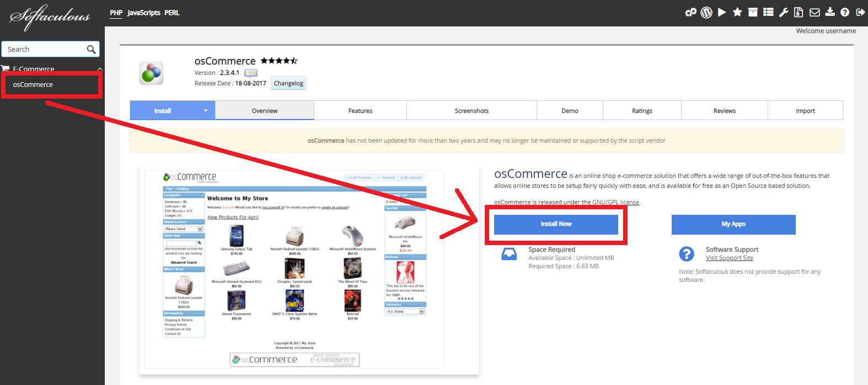The height and width of the screenshot is (385, 868).
Task: Click the download/import icon in header
Action: pos(830,12)
